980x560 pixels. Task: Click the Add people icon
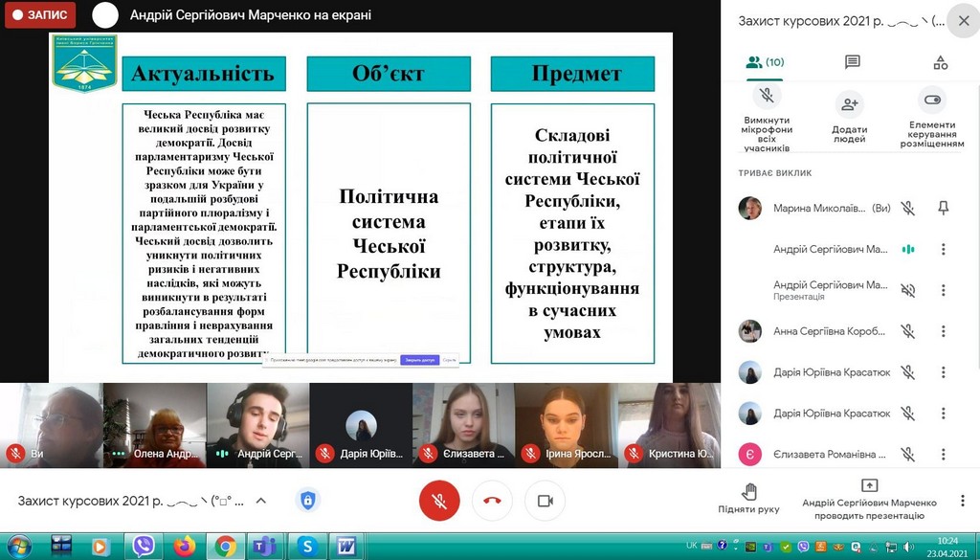(849, 103)
